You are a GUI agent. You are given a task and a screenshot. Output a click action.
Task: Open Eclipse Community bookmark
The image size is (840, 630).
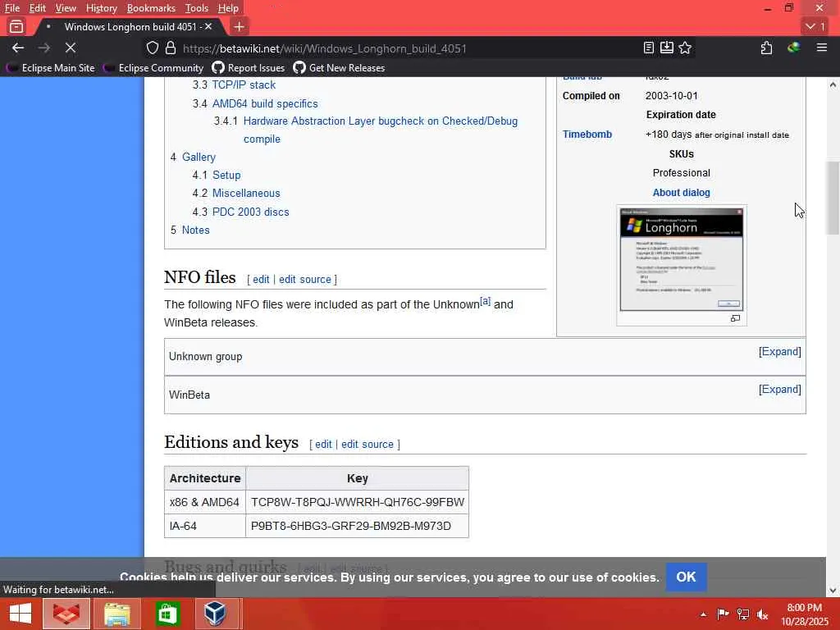pyautogui.click(x=154, y=68)
